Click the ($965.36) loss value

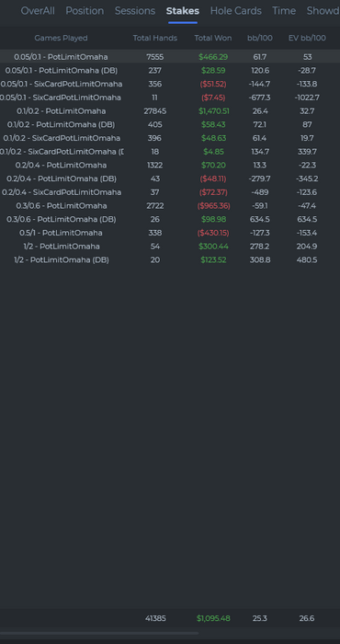213,206
